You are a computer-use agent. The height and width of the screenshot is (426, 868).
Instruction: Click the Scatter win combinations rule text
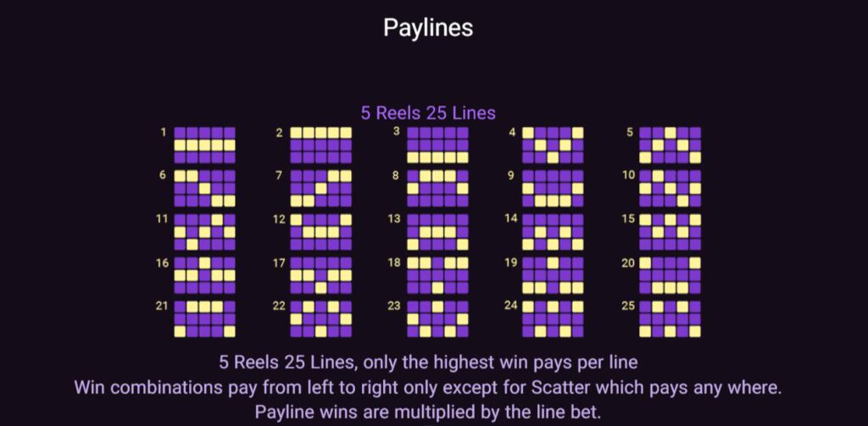427,388
